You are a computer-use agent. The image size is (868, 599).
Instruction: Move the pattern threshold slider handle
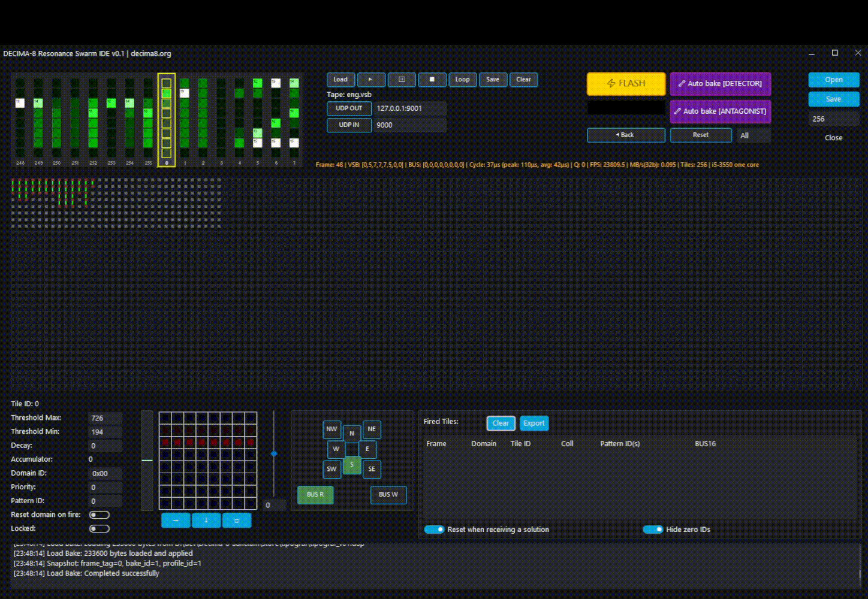[x=273, y=454]
